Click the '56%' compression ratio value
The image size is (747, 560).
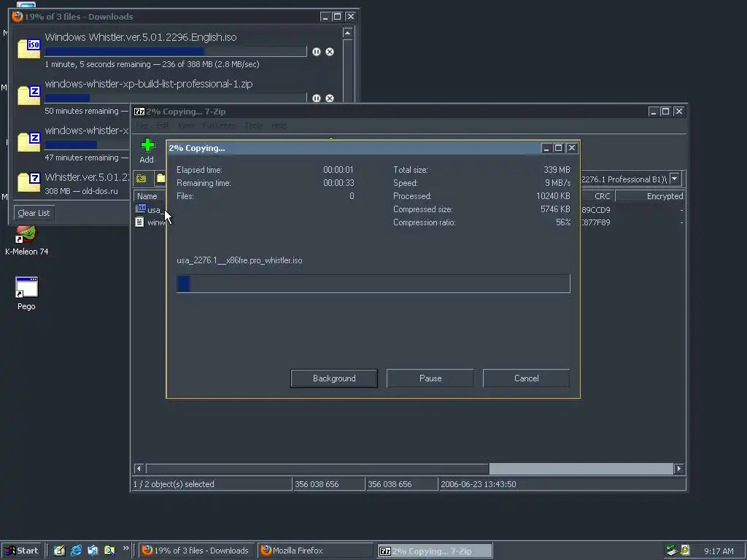(563, 222)
